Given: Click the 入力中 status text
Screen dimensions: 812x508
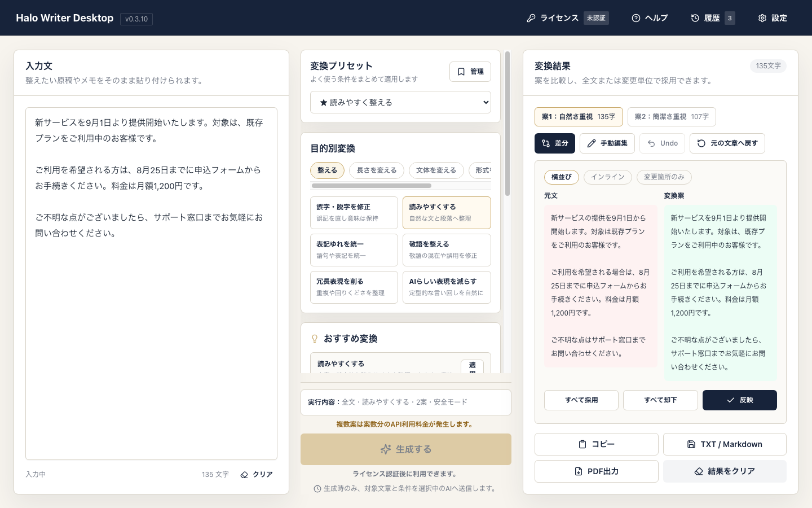Looking at the screenshot, I should (x=36, y=475).
